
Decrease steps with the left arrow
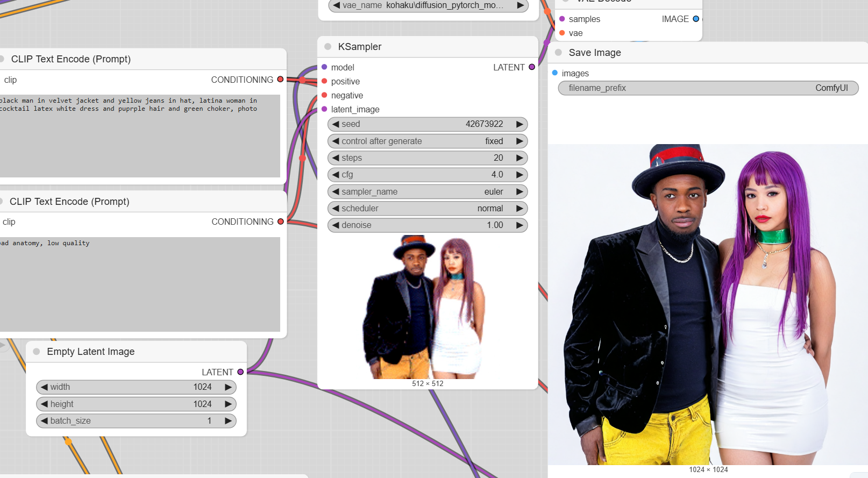tap(336, 158)
